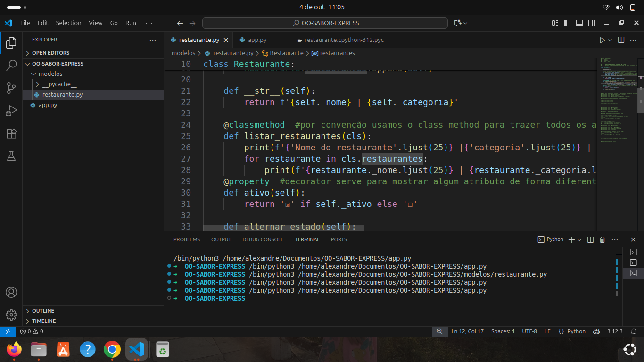Image resolution: width=644 pixels, height=362 pixels.
Task: Toggle the primary side bar layout button
Action: pyautogui.click(x=567, y=23)
